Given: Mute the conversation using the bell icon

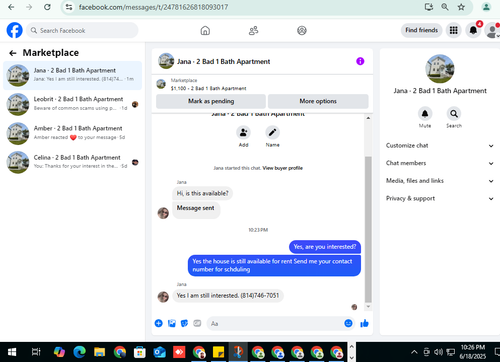Looking at the screenshot, I should click(x=425, y=114).
